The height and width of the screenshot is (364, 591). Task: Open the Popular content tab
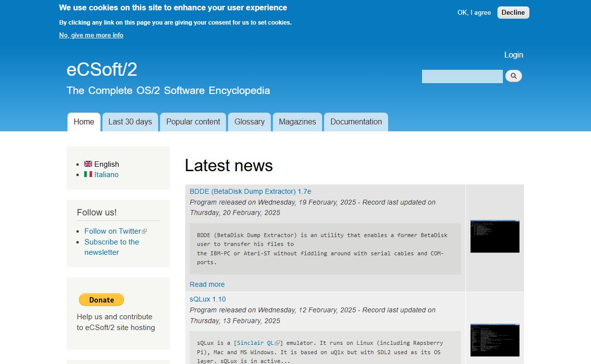tap(193, 122)
